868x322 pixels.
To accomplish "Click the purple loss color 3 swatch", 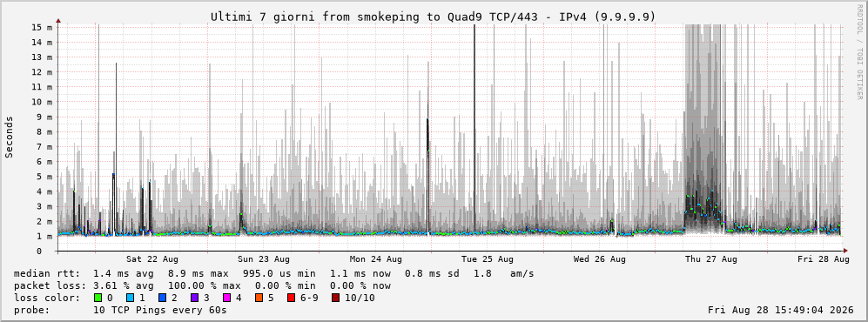I will tap(194, 299).
